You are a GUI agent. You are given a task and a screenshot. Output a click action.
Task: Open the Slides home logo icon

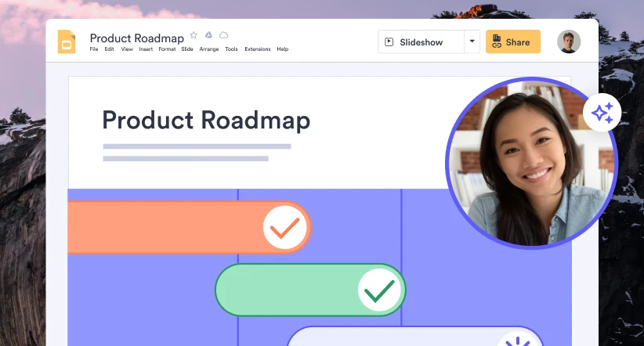pos(67,41)
